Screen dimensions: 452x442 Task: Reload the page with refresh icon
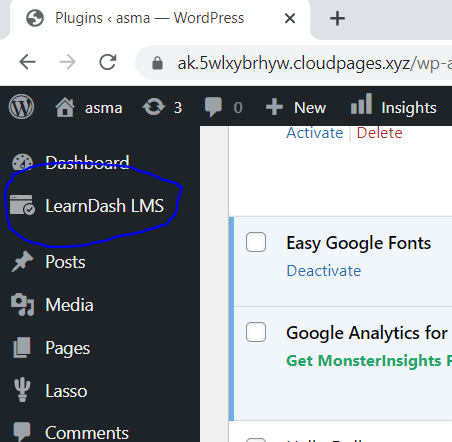pos(108,62)
